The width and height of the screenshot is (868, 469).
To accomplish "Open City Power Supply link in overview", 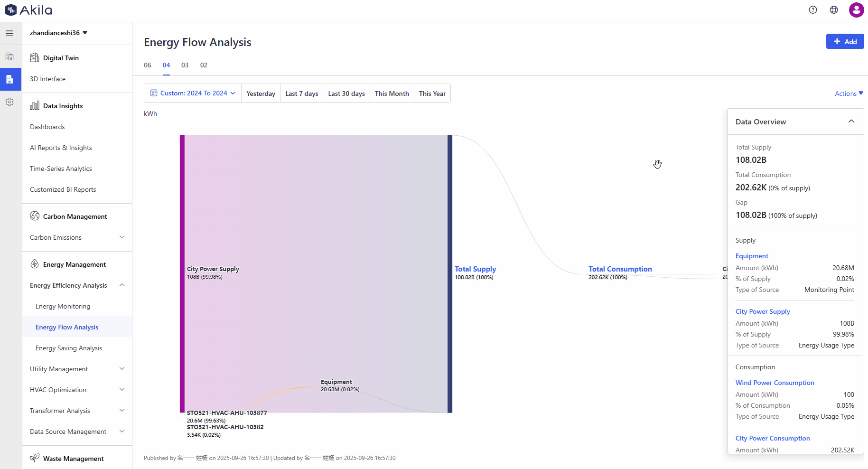I will point(762,311).
